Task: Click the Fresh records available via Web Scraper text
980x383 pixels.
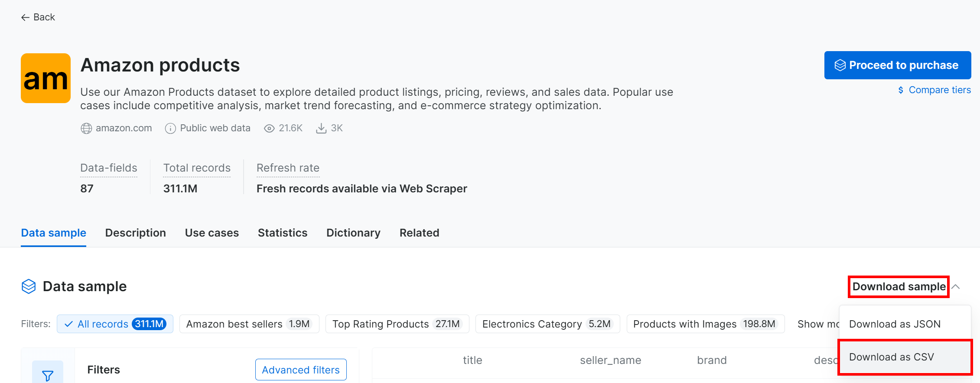Action: tap(361, 188)
